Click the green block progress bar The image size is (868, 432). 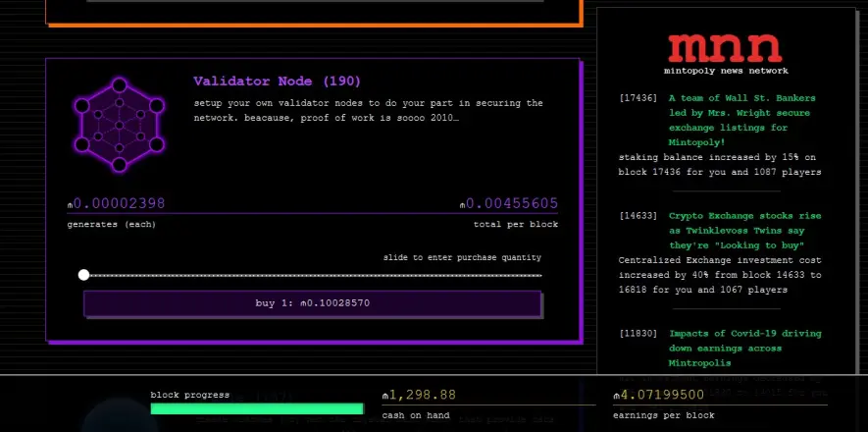(257, 408)
